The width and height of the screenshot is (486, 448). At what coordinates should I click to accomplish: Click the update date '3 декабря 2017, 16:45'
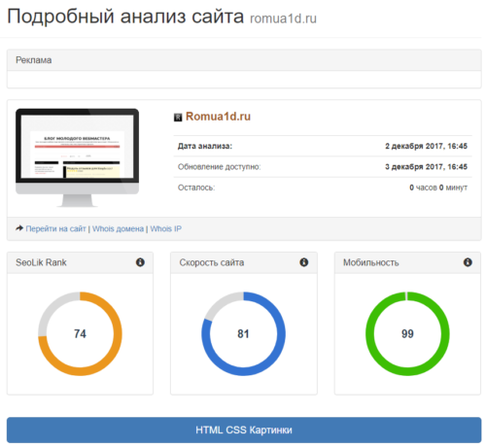(x=426, y=167)
